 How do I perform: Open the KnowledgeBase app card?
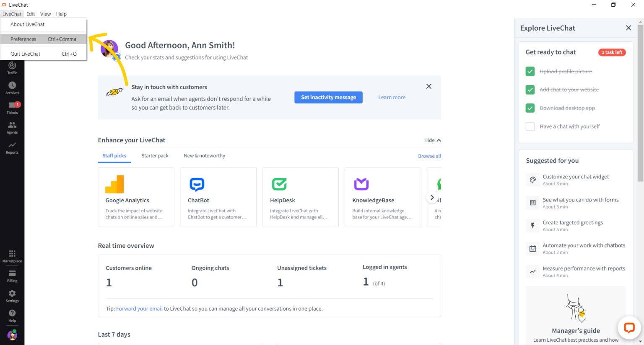[383, 197]
